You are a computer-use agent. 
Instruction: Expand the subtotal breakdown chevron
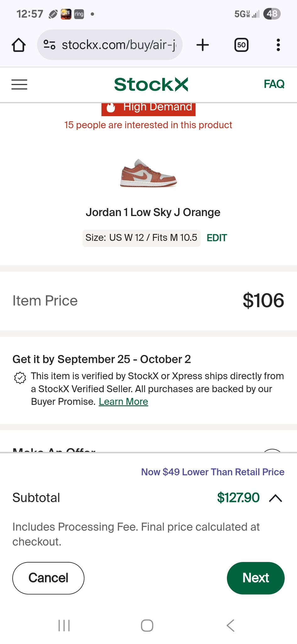click(276, 498)
